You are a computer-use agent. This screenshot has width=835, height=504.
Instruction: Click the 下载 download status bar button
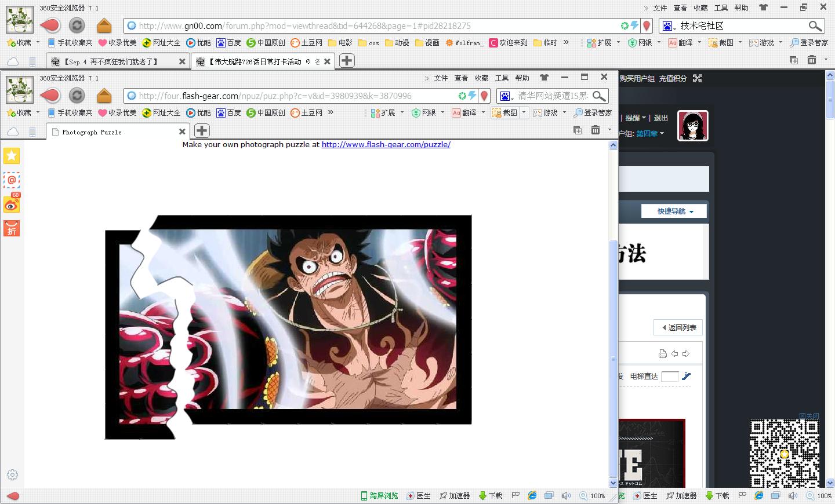pos(491,496)
